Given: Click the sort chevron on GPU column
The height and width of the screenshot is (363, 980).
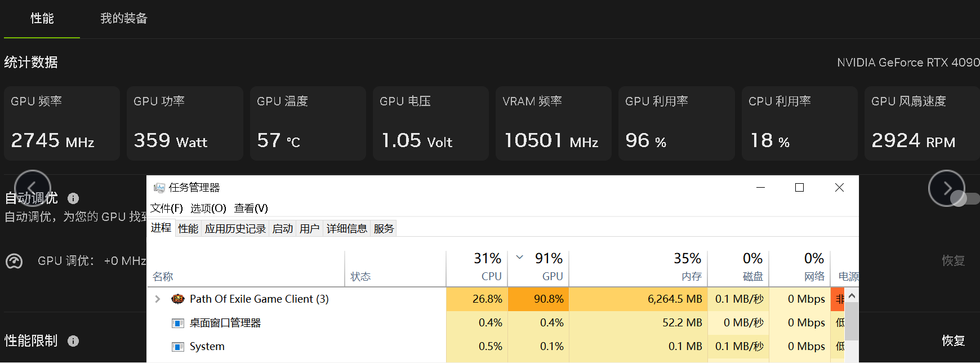Looking at the screenshot, I should pos(520,257).
